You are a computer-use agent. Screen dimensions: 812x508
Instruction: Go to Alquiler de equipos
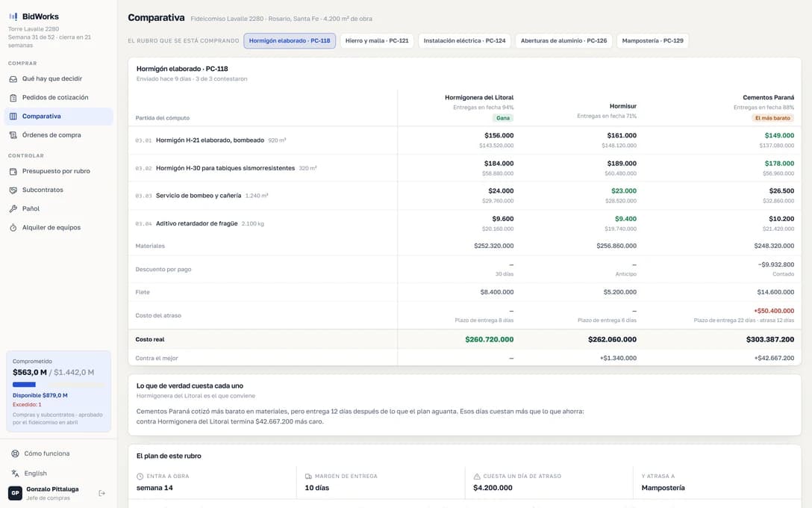[58, 228]
